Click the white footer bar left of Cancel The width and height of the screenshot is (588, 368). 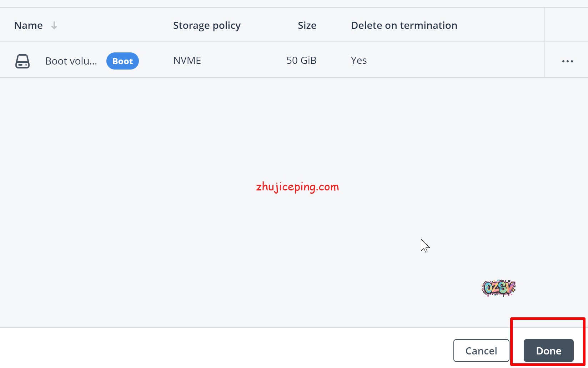[214, 348]
